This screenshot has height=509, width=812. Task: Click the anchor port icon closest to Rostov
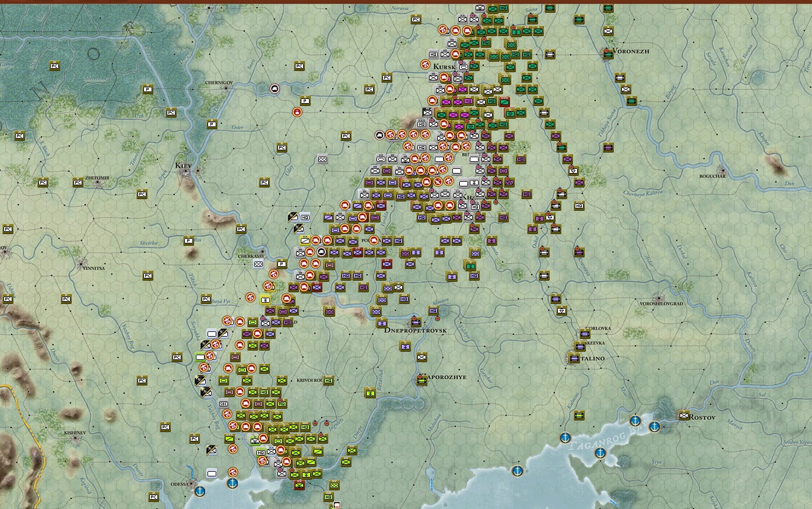point(655,427)
